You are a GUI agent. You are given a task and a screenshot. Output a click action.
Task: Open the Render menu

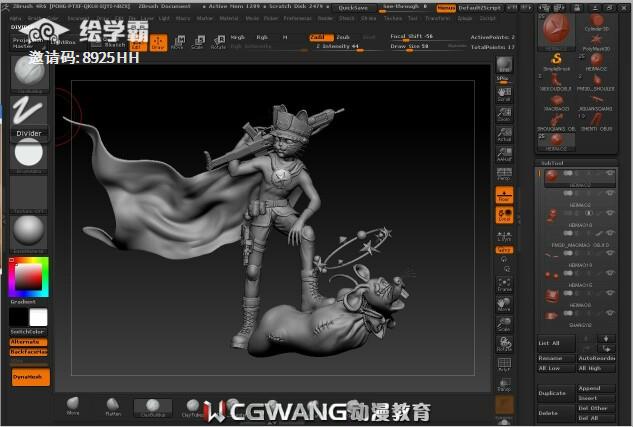tap(325, 19)
